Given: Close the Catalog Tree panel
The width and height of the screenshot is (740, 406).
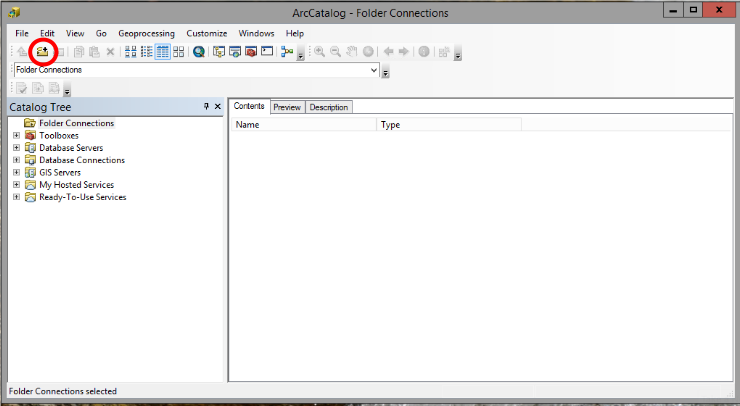Looking at the screenshot, I should pyautogui.click(x=218, y=107).
